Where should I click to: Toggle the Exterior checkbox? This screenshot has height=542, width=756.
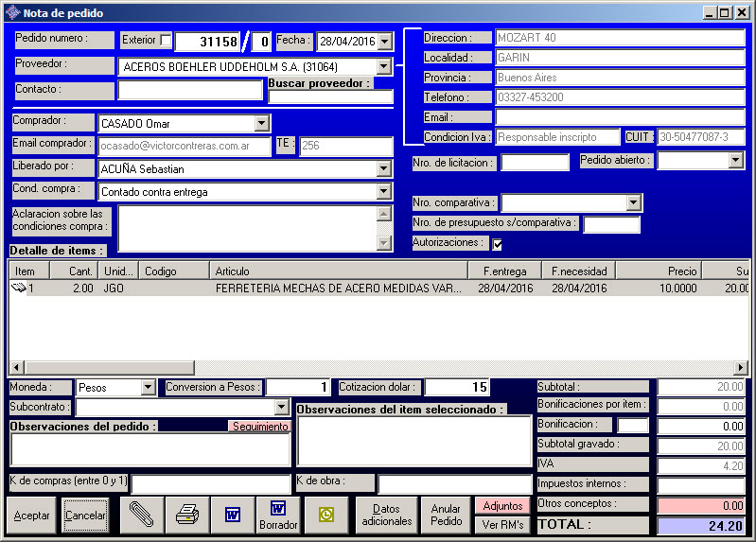click(x=167, y=41)
